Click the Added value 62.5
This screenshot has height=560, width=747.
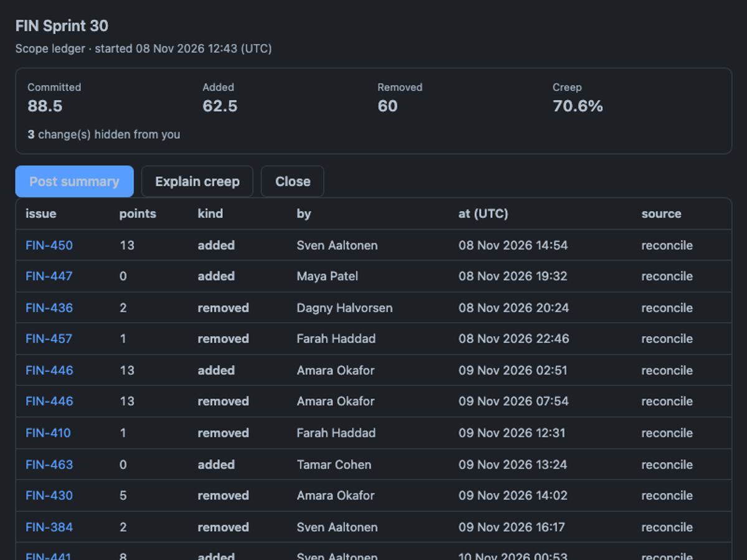pyautogui.click(x=220, y=106)
